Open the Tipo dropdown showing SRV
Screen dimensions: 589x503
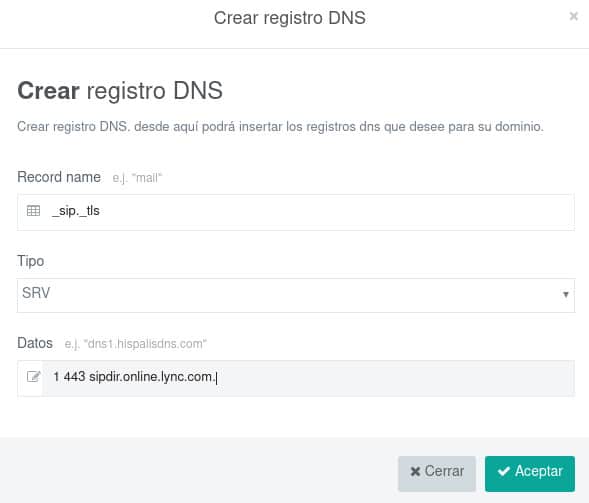[x=296, y=295]
